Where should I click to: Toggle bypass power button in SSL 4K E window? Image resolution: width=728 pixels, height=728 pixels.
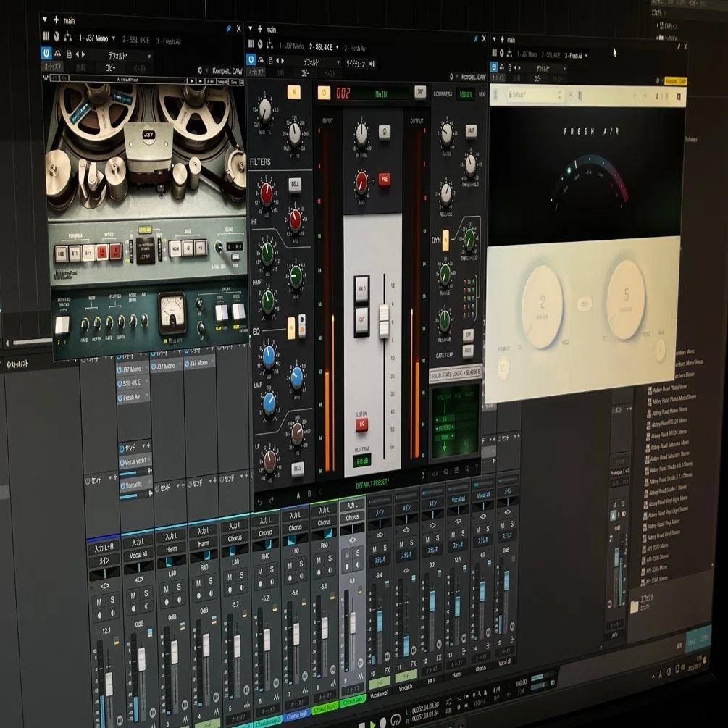tap(251, 60)
